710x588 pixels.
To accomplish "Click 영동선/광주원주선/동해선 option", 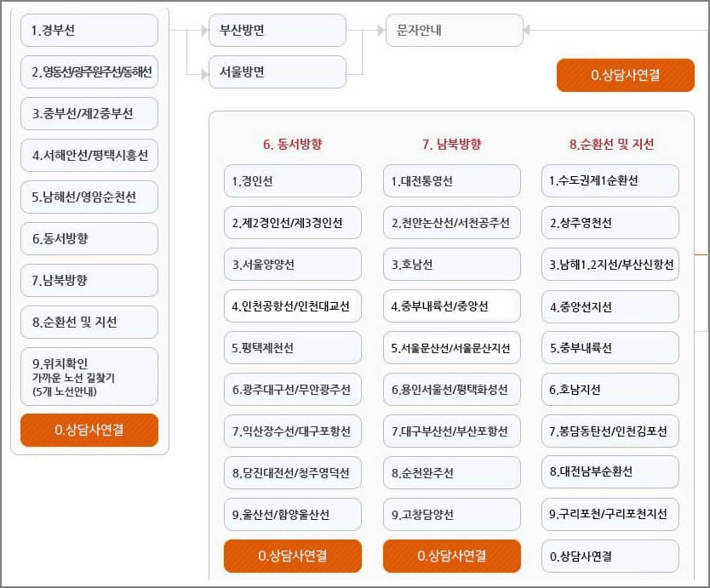I will click(88, 72).
